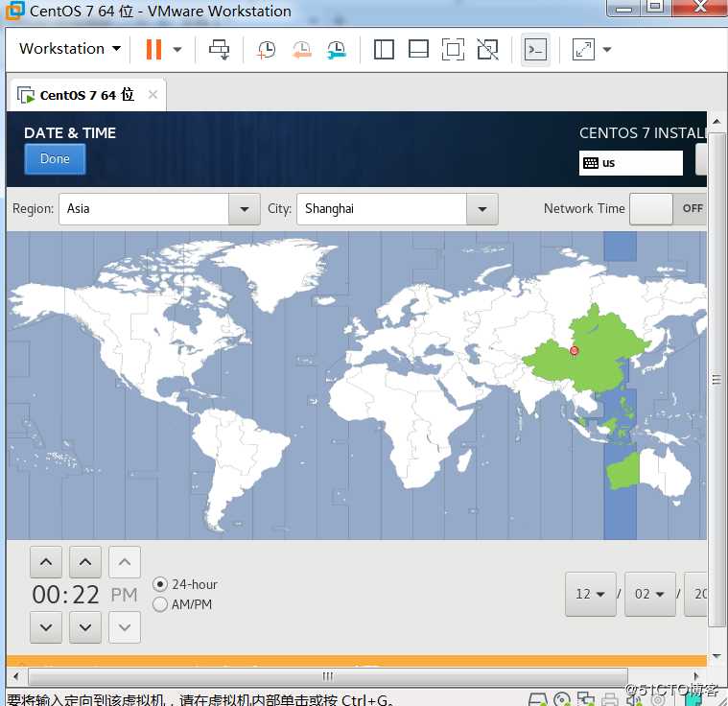
Task: Toggle the Network Time switch
Action: (x=668, y=209)
